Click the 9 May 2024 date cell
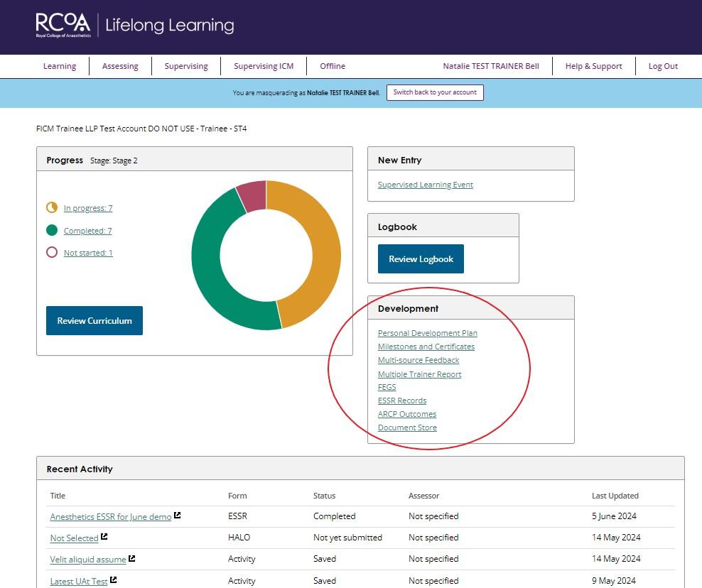Viewport: 702px width, 588px height. point(613,580)
